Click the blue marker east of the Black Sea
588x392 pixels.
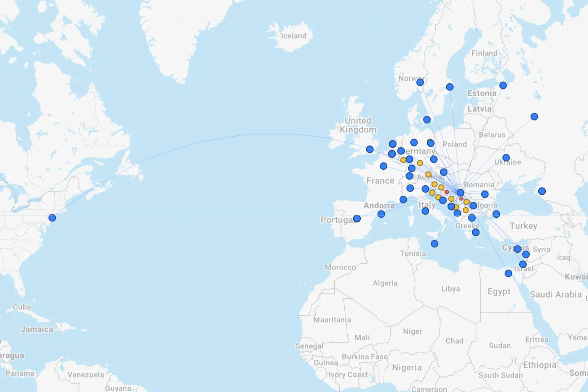[542, 191]
